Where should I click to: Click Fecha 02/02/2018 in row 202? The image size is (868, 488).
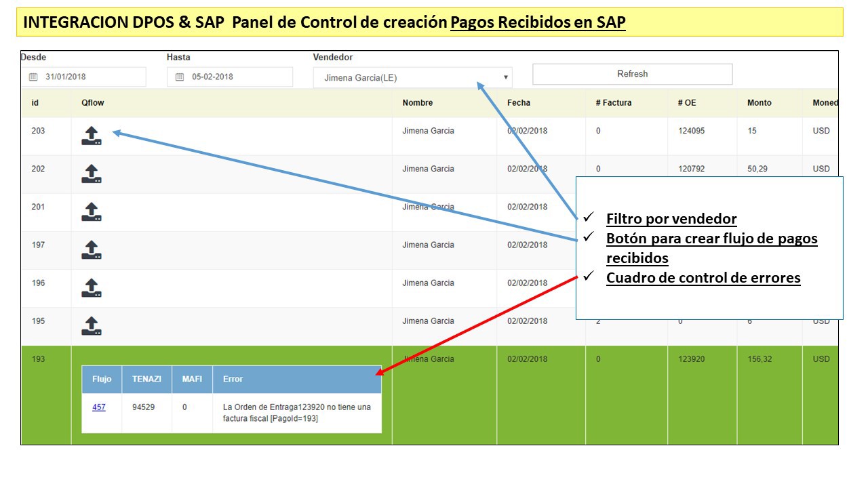point(527,169)
